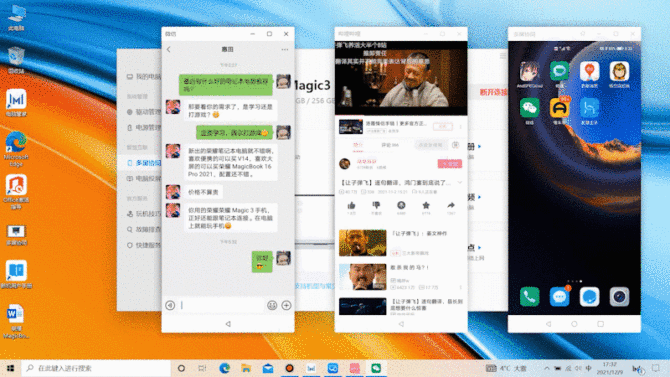Tap back triangle at bottom of video window
This screenshot has height=377, width=670.
401,324
